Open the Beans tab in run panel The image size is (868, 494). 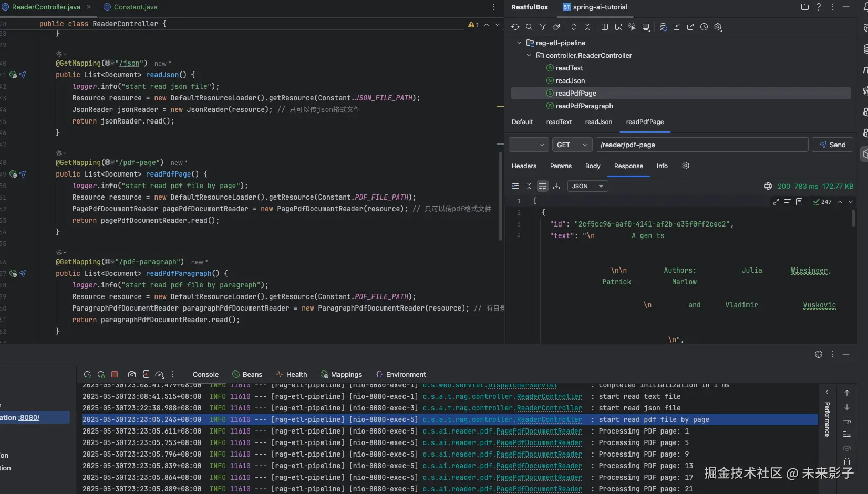pos(247,374)
